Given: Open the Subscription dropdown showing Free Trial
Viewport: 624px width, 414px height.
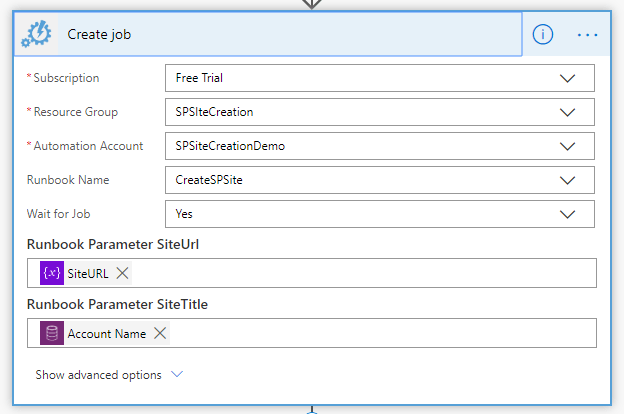Looking at the screenshot, I should point(568,78).
